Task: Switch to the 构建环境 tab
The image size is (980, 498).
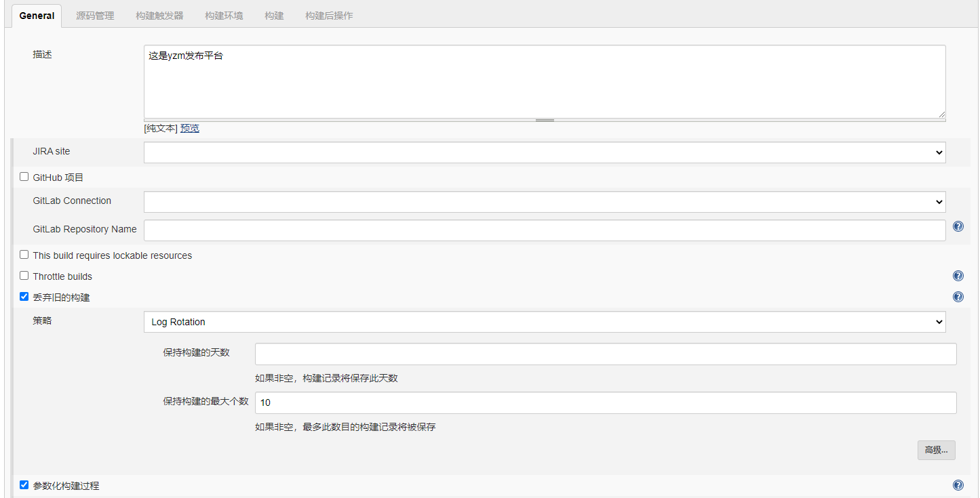Action: 224,16
